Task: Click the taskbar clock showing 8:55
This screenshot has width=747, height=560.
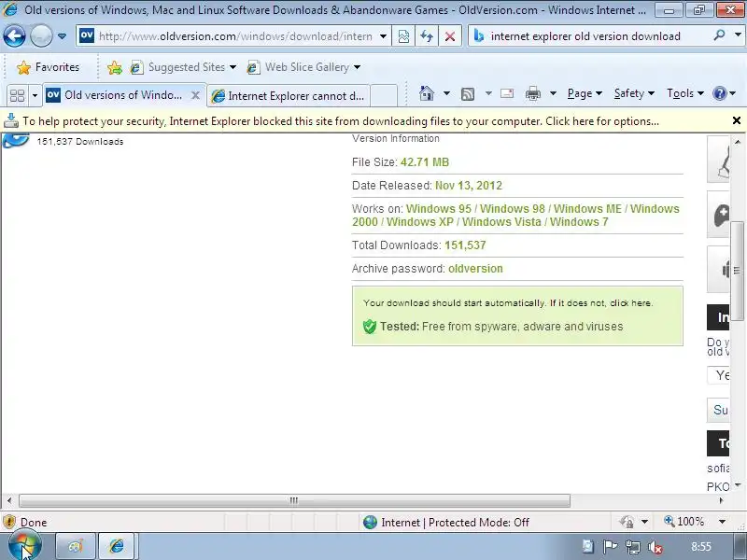Action: coord(701,547)
